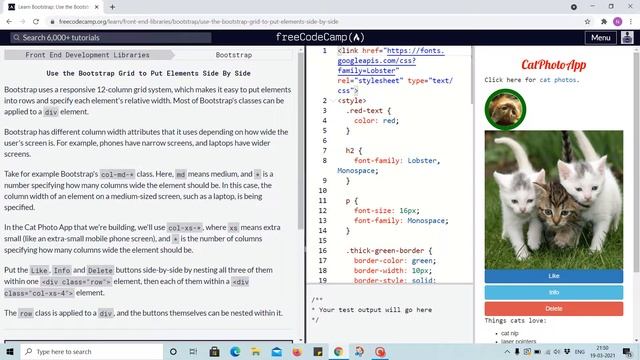640x360 pixels.
Task: Go to the Bootstrap breadcrumb
Action: click(x=234, y=55)
